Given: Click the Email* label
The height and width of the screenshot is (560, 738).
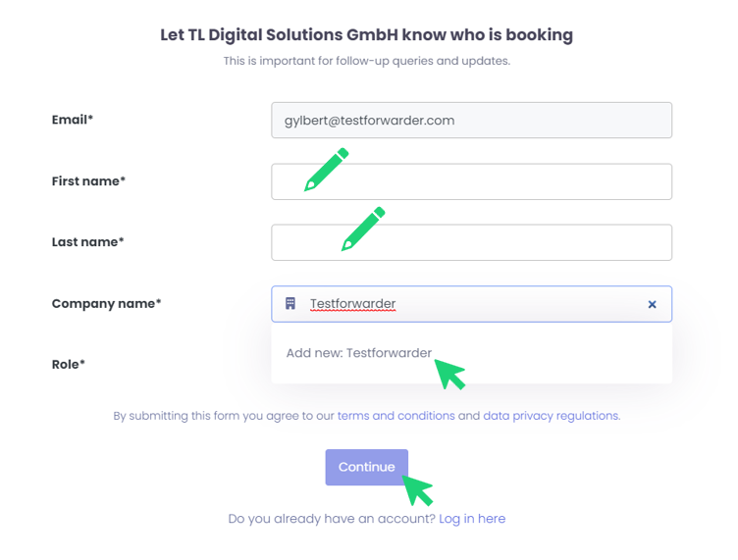Looking at the screenshot, I should click(x=73, y=121).
